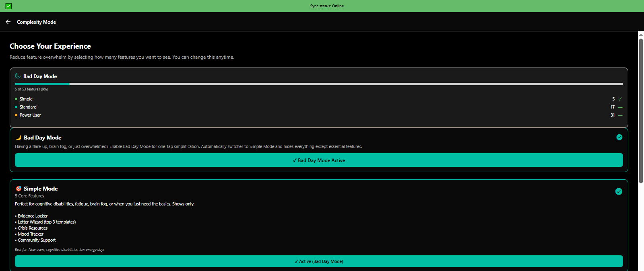Click the dash next to Standard count 17
The image size is (644, 271).
tap(620, 107)
